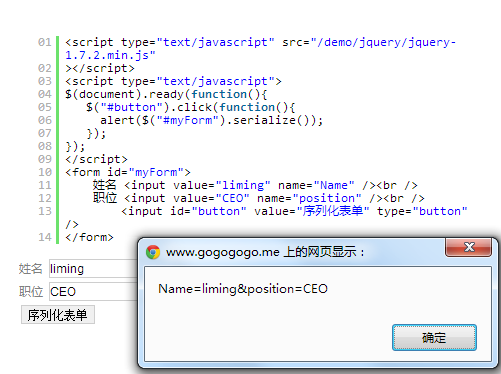Click code line 03 script type tag

tap(173, 81)
